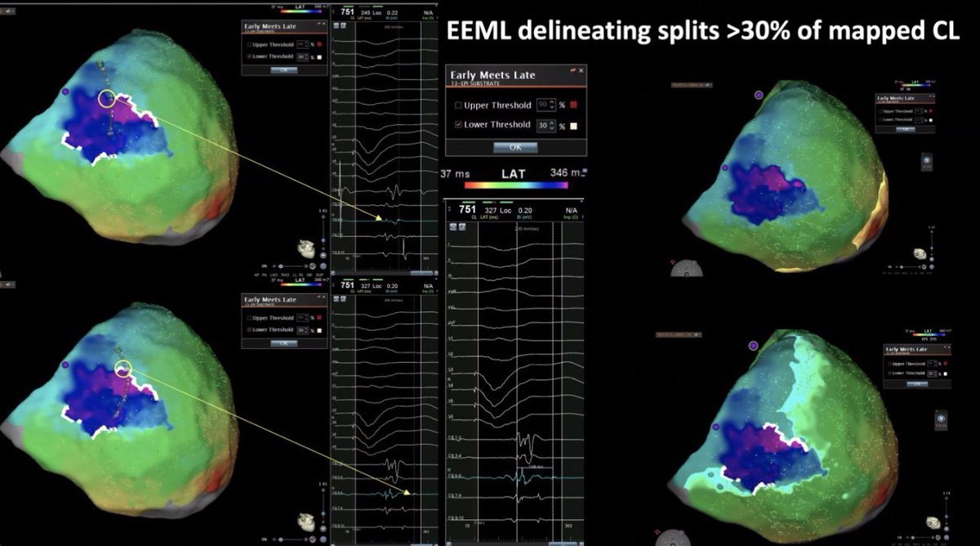Viewport: 980px width, 546px height.
Task: Enable Upper Threshold in the center Early Meets Late dialog
Action: (x=457, y=105)
